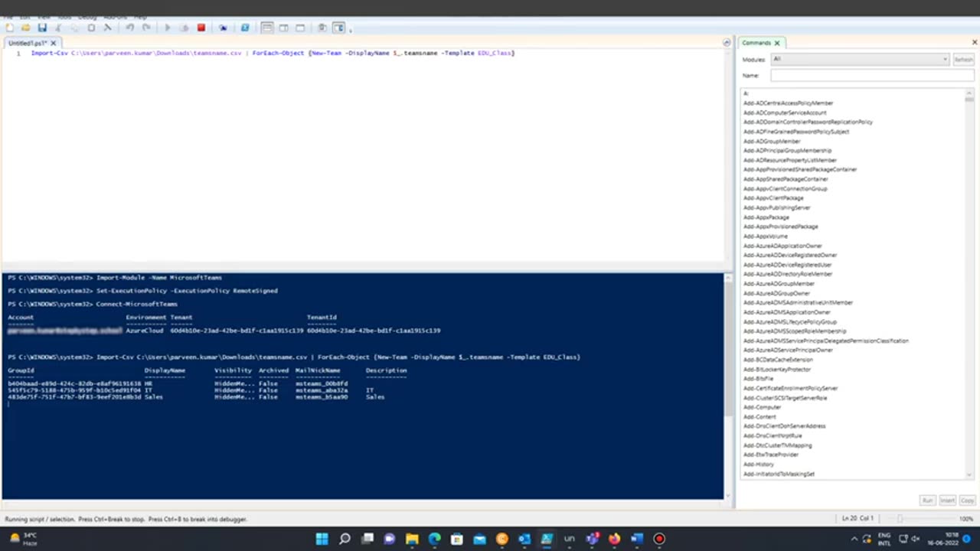The width and height of the screenshot is (980, 551).
Task: Clear the console pane using toolbar icon
Action: point(107,28)
